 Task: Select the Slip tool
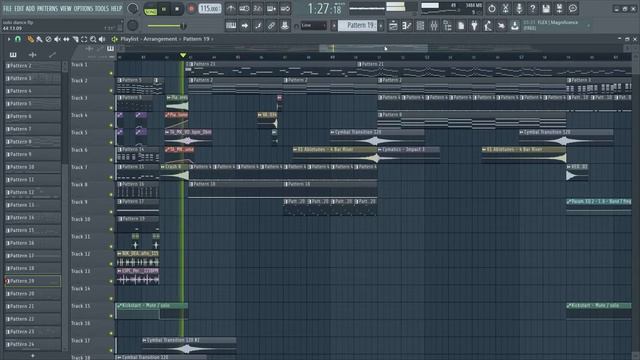(x=66, y=39)
